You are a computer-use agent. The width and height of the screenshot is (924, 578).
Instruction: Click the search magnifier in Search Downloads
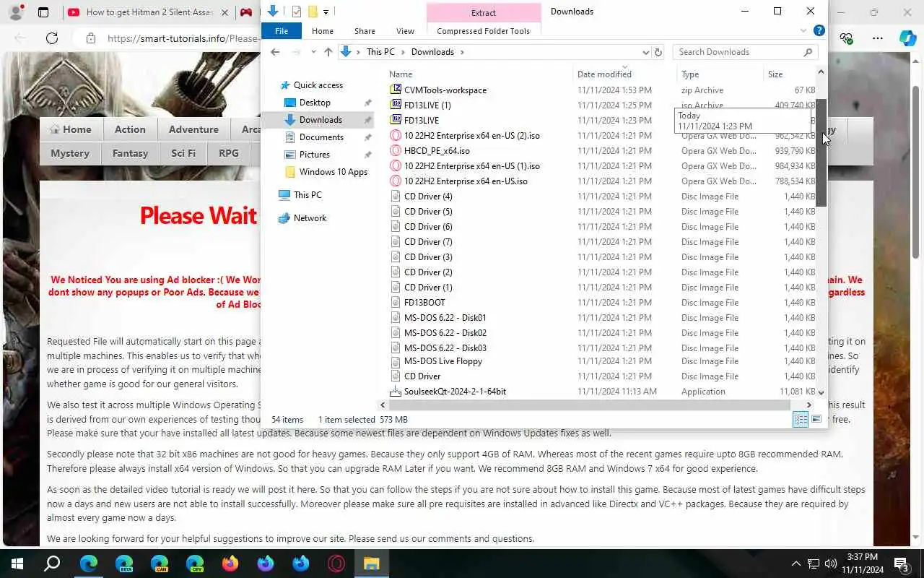coord(808,52)
